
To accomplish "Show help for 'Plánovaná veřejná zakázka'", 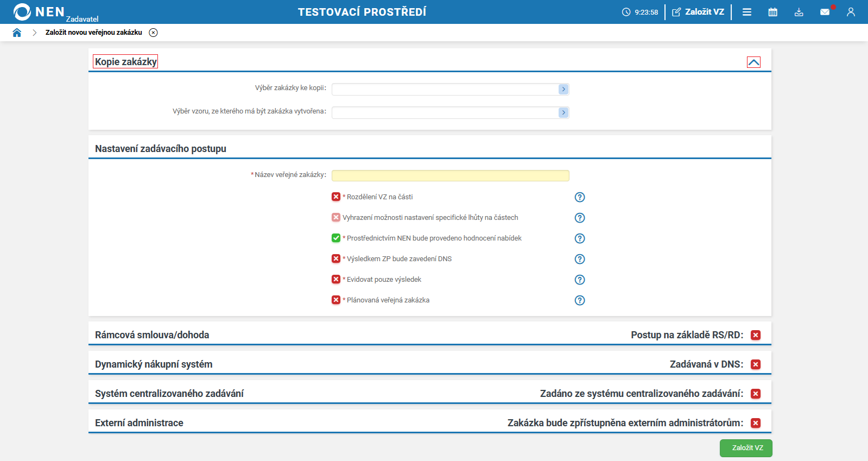I will coord(580,300).
